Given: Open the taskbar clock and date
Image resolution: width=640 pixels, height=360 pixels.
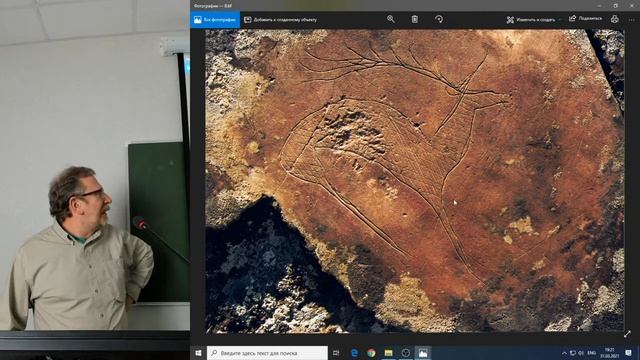Looking at the screenshot, I should click(610, 353).
